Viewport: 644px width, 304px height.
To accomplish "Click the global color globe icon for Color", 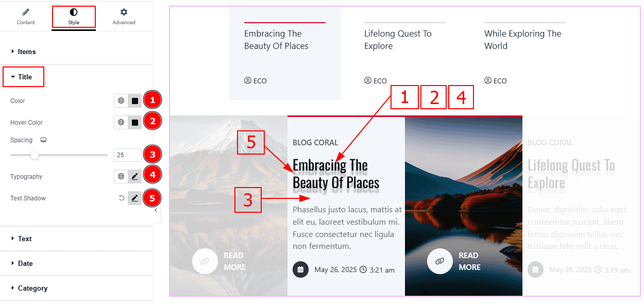I will pyautogui.click(x=121, y=101).
